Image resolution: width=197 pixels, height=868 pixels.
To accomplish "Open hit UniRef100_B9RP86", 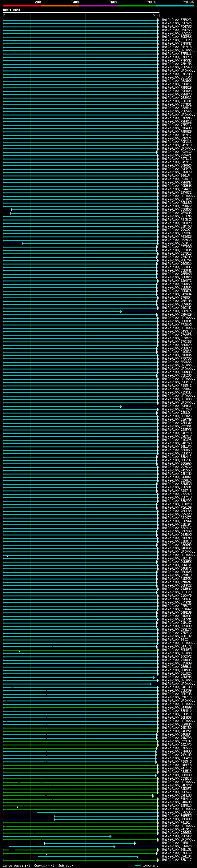I will tap(176, 37).
